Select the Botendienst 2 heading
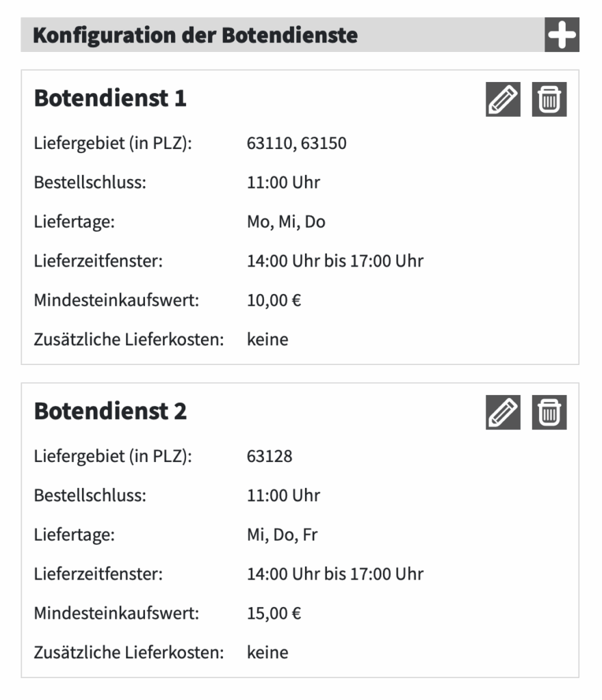This screenshot has width=602, height=700. click(110, 411)
